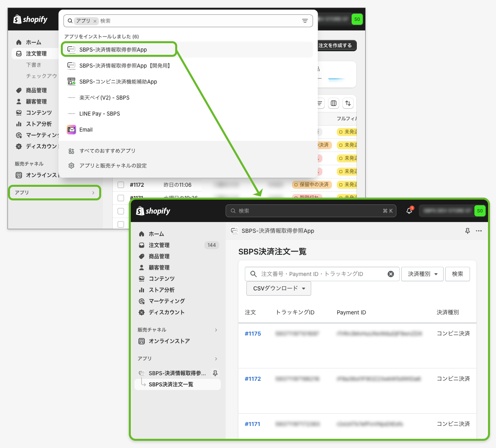Open the notifications bell
The image size is (496, 448).
coord(409,211)
